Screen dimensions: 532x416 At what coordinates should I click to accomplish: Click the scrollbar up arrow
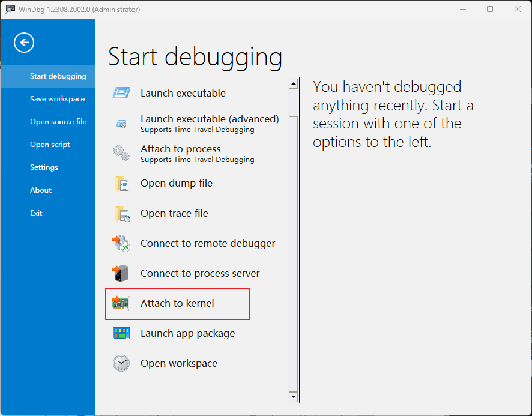pyautogui.click(x=293, y=83)
